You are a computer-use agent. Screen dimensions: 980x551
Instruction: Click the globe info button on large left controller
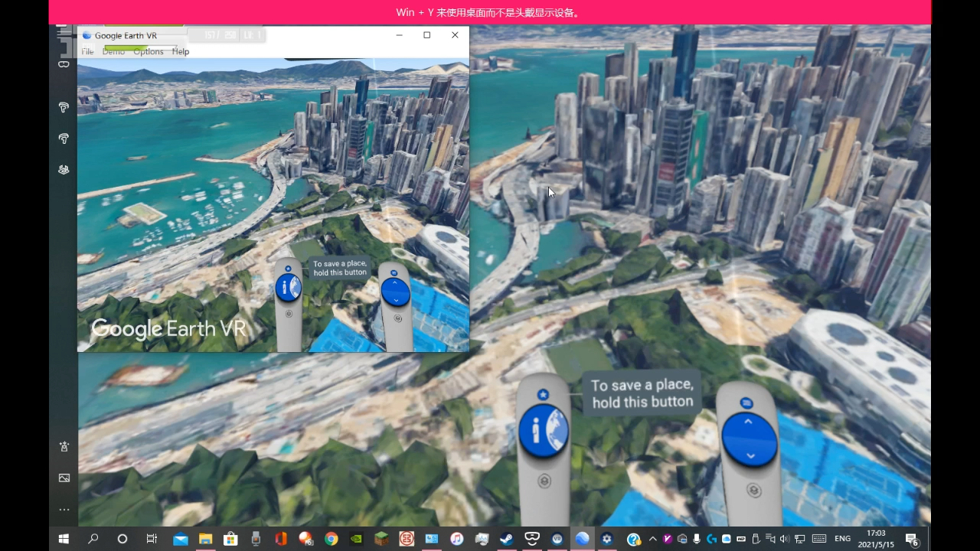(544, 432)
